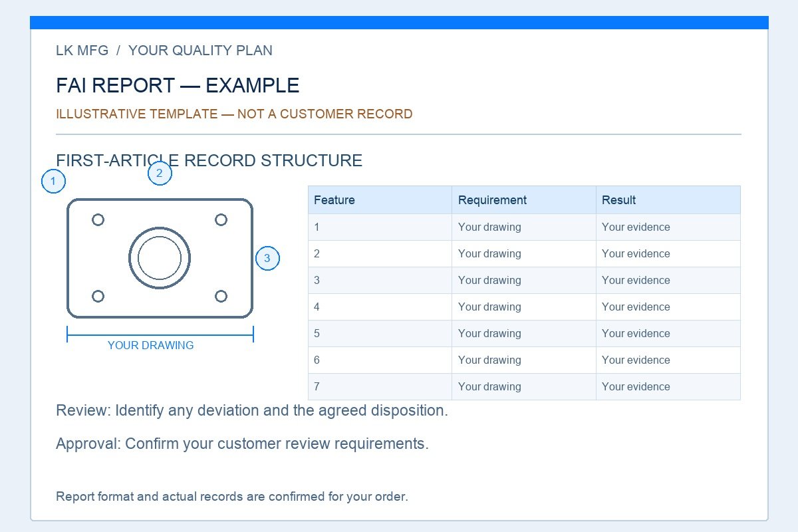Select feature cell '2' in the table
The height and width of the screenshot is (532, 798).
click(380, 253)
